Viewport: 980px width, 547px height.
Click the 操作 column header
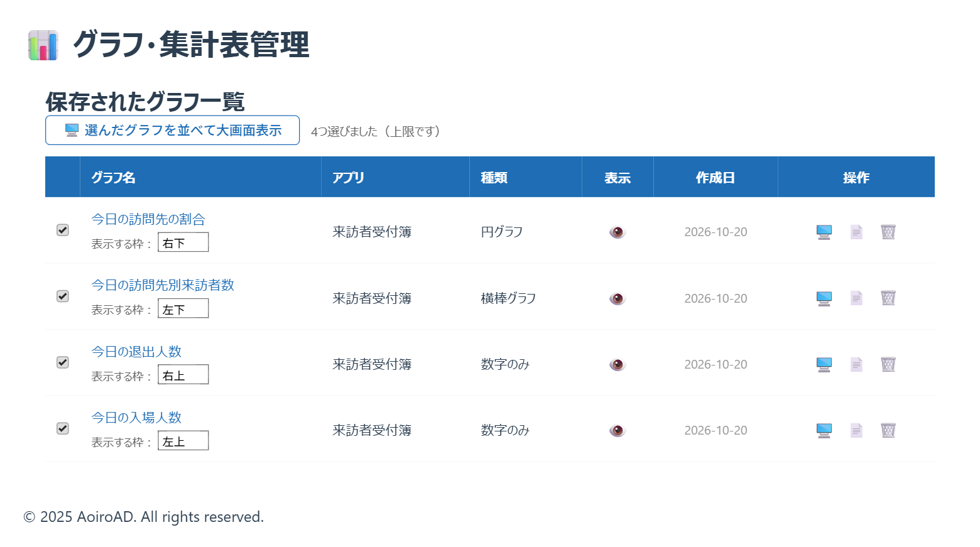(856, 178)
